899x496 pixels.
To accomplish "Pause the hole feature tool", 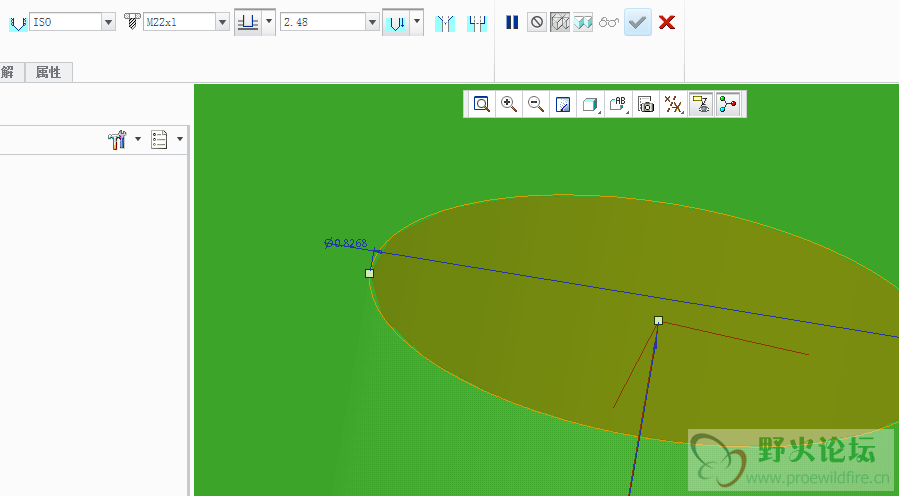I will tap(512, 22).
